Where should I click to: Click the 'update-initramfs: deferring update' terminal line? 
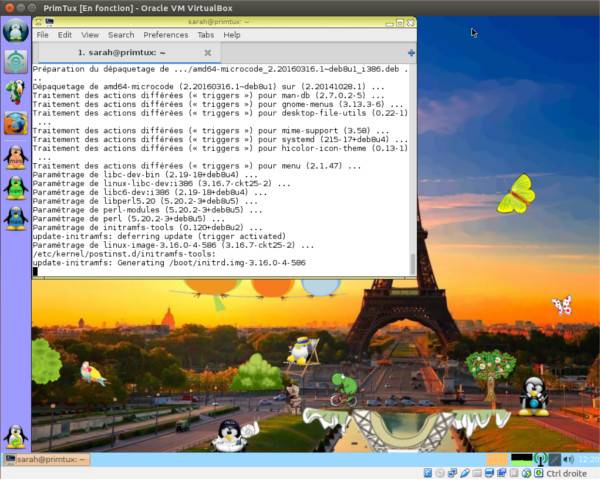click(x=159, y=237)
